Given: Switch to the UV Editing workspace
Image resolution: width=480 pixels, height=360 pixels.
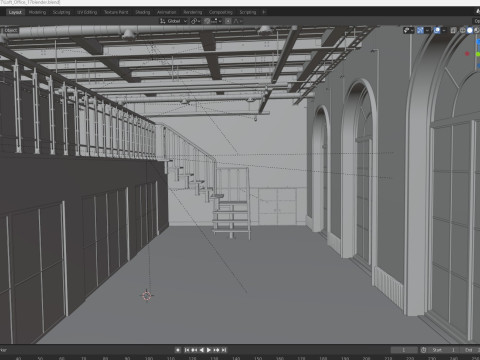Looking at the screenshot, I should point(87,12).
